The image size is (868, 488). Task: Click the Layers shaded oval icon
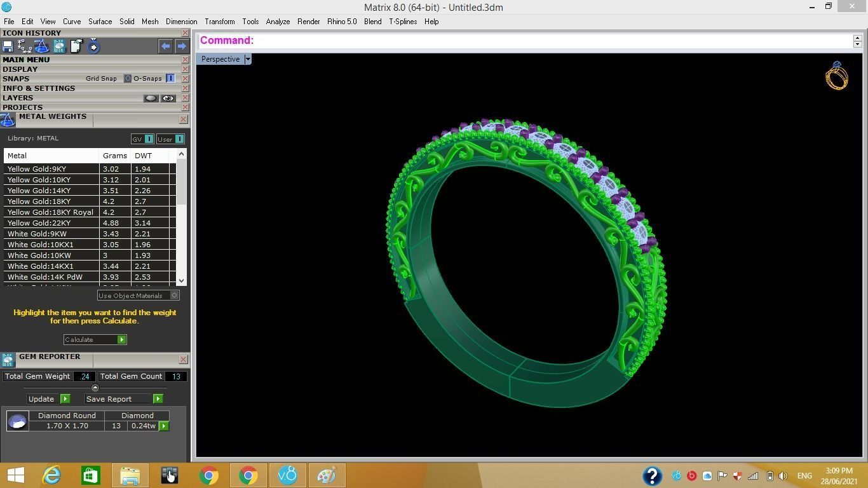[151, 98]
